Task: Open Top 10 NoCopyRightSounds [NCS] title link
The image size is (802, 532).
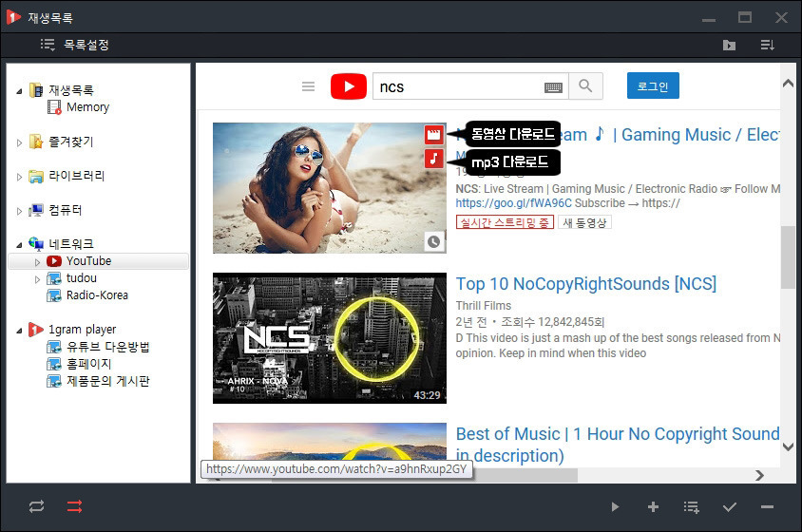Action: [x=586, y=283]
